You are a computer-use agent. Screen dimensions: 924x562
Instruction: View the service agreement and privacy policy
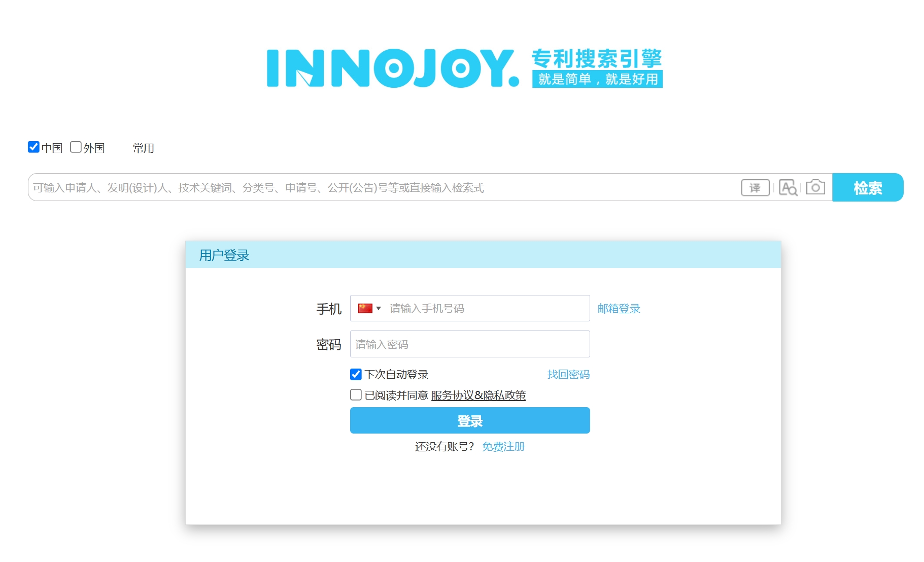tap(478, 395)
